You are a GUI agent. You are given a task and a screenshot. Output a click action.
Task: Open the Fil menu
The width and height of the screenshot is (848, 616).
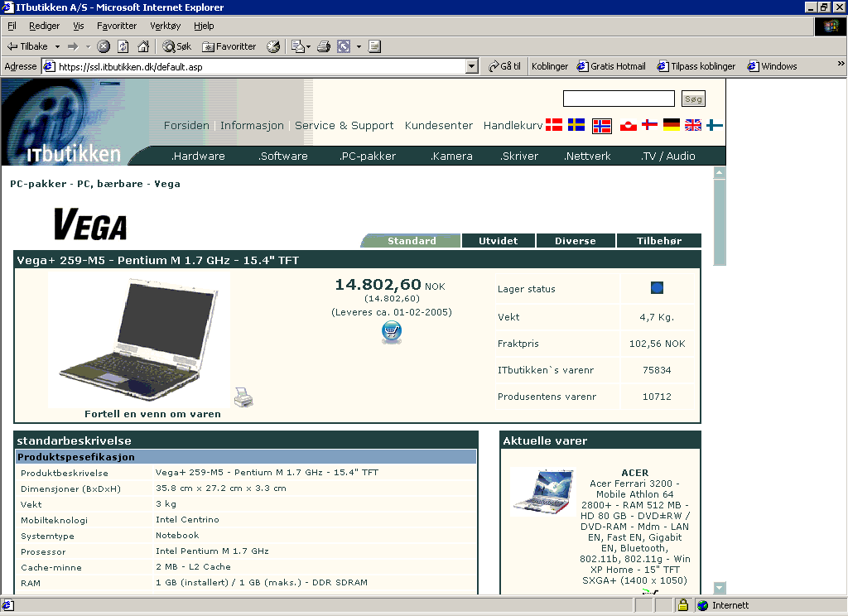pyautogui.click(x=12, y=26)
